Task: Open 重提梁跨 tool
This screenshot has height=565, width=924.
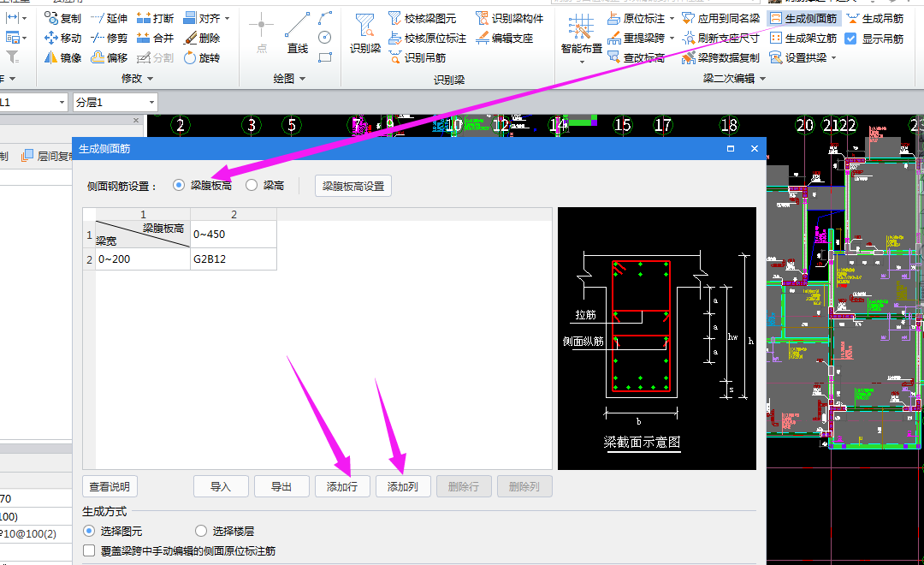Action: [636, 38]
